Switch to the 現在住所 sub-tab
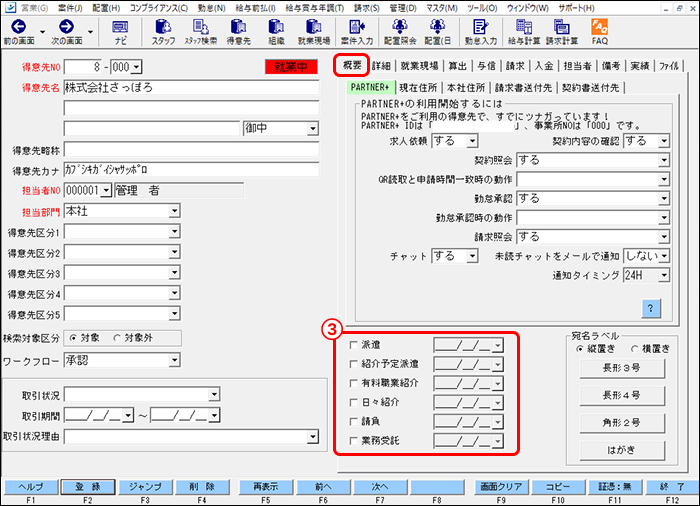This screenshot has height=506, width=700. [x=418, y=88]
